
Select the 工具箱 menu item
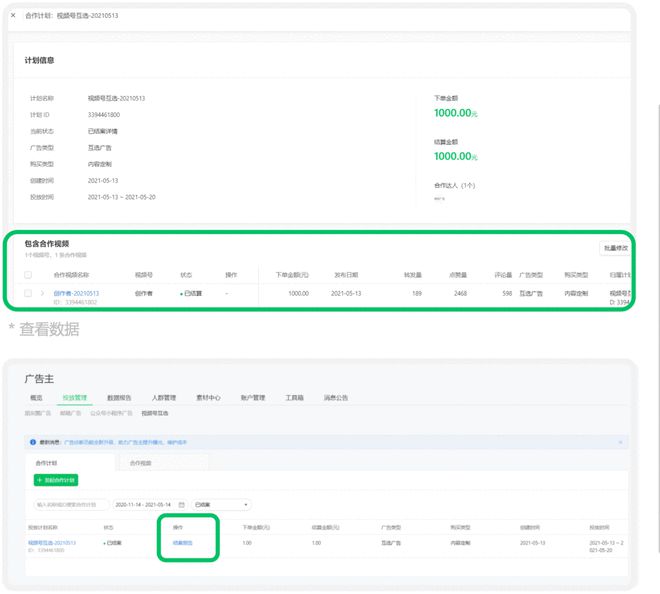[294, 398]
